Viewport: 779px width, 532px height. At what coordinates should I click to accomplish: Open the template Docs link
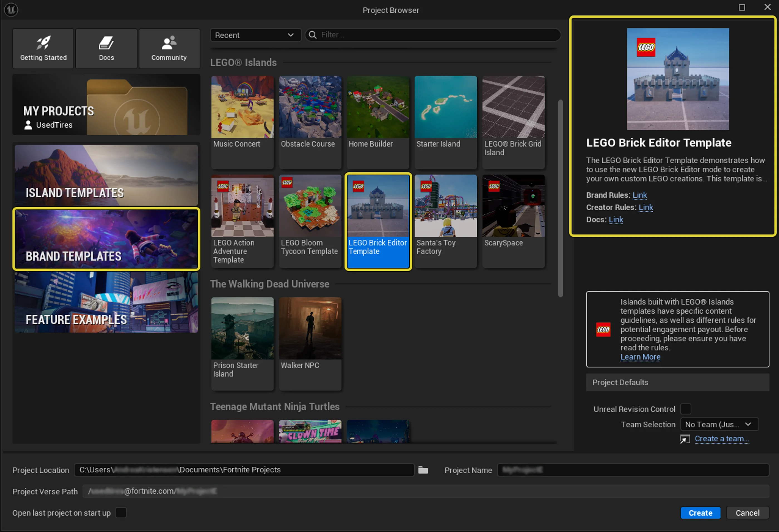click(x=616, y=219)
